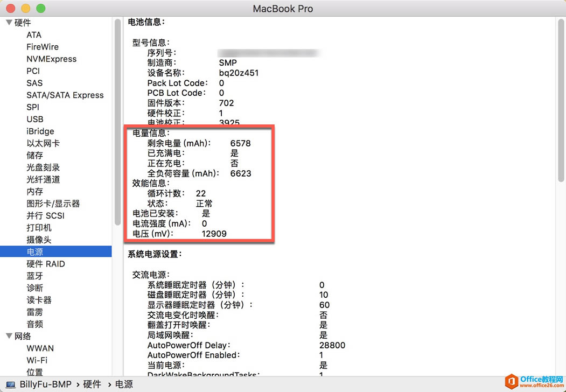Click the green zoom window button
566x392 pixels.
[x=41, y=8]
